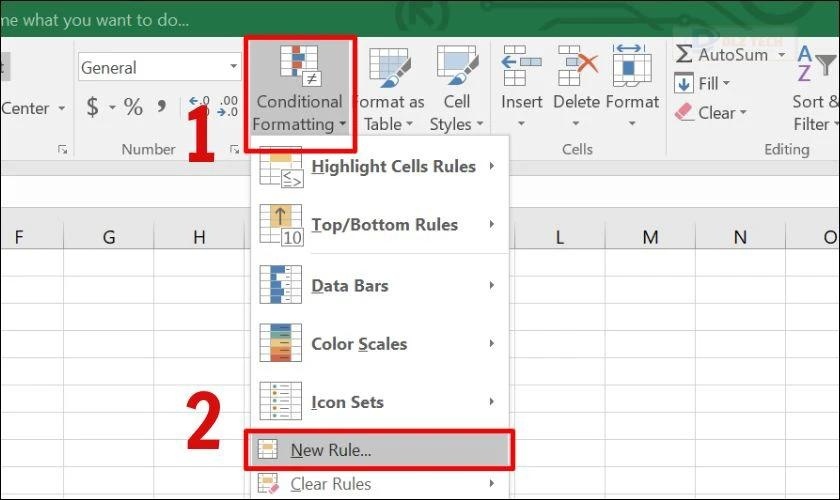The image size is (840, 500).
Task: Open Clear Rules submenu
Action: 380,484
